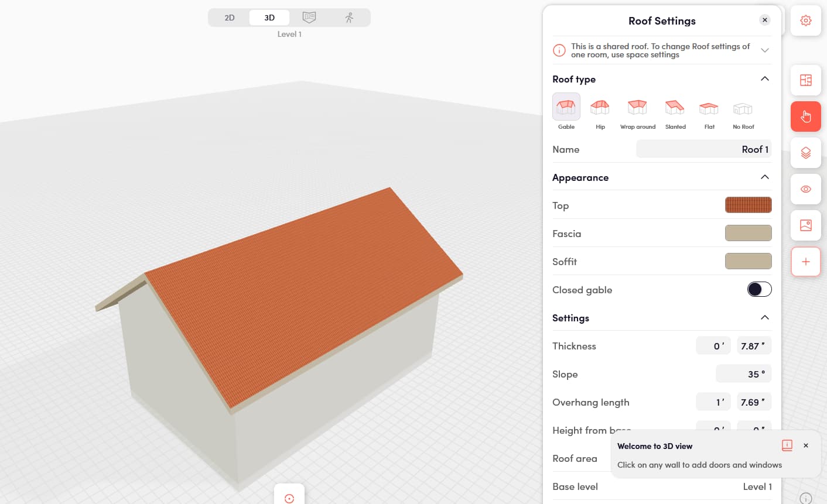Viewport: 827px width, 504px height.
Task: Select the Flat roof type
Action: [x=709, y=111]
